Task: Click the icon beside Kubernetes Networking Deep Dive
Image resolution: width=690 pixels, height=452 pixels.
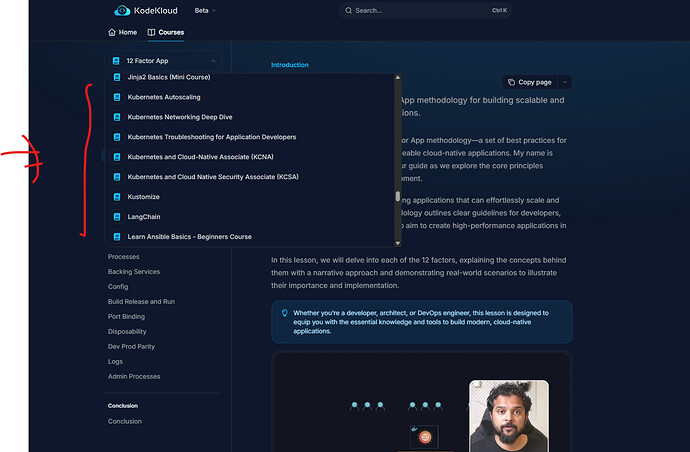Action: click(x=117, y=117)
